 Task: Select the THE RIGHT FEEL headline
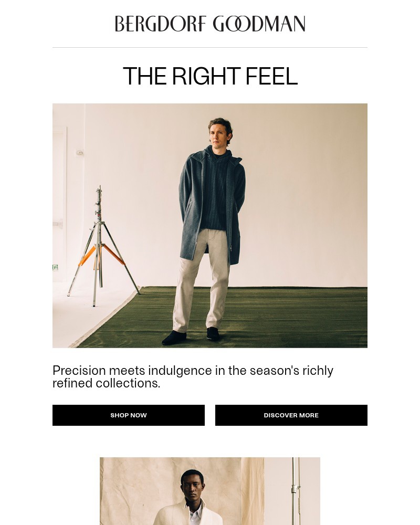(x=210, y=76)
